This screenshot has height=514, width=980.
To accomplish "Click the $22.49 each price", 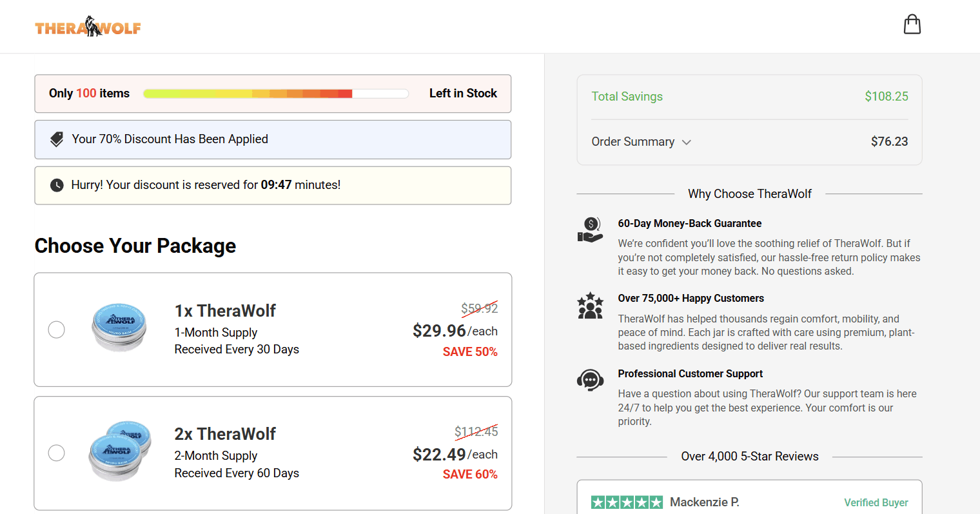I will coord(455,455).
